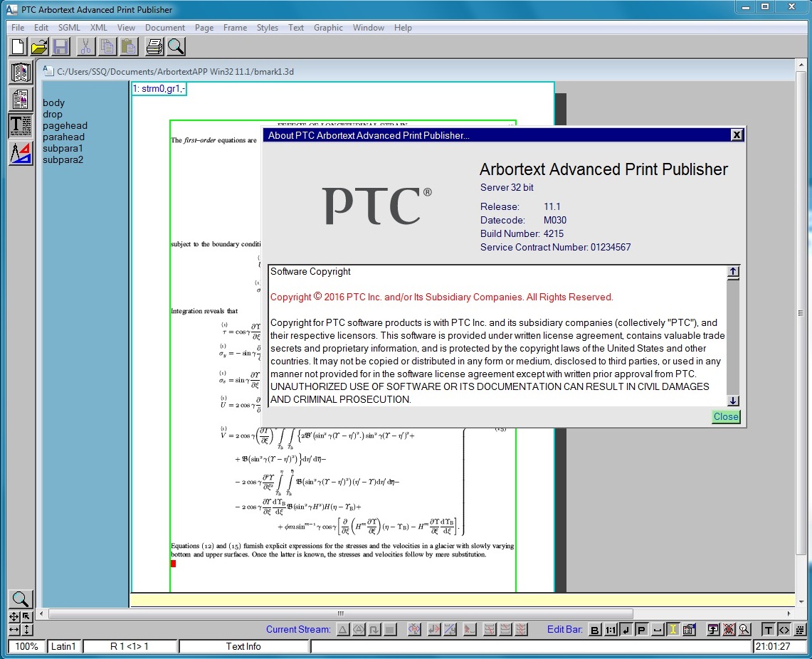Click the zoom magnifier in the lower sidebar

point(21,599)
